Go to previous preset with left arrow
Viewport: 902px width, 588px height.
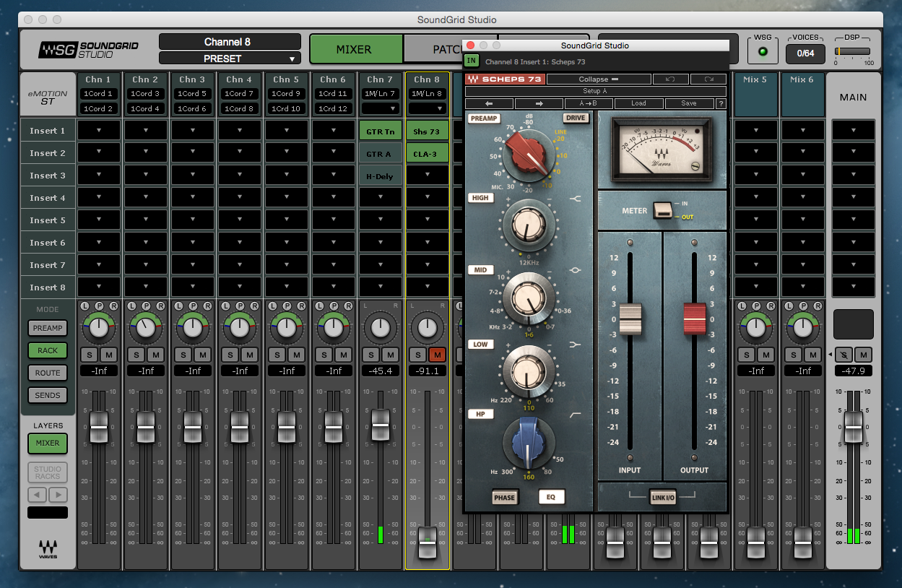(x=489, y=103)
